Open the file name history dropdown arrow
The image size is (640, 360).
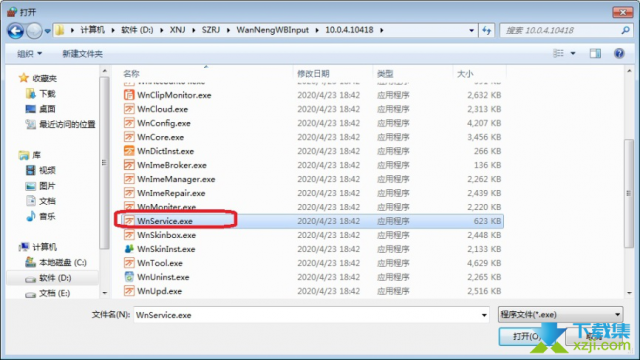point(484,315)
